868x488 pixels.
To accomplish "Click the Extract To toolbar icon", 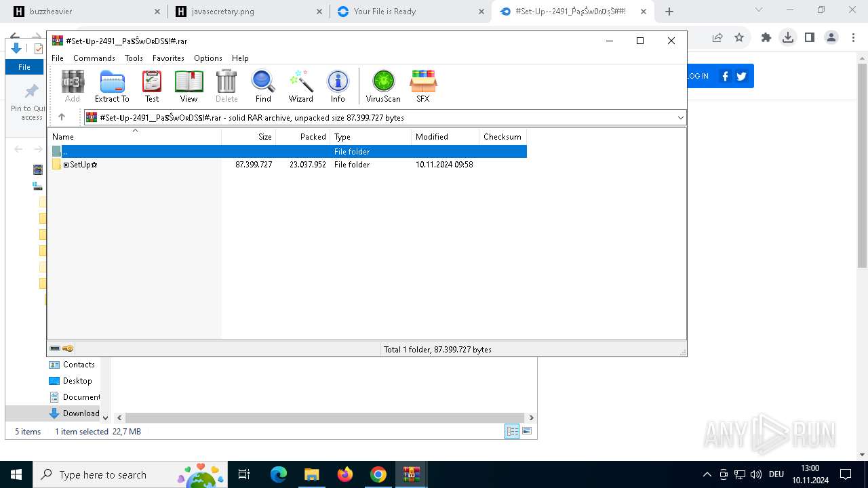I will pyautogui.click(x=112, y=86).
